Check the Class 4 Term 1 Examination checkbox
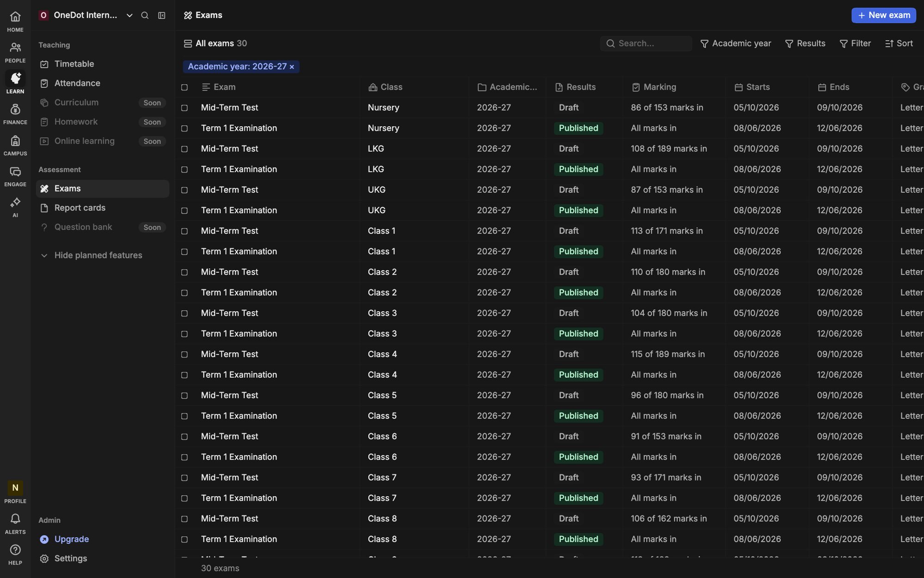Viewport: 924px width, 578px height. click(184, 375)
